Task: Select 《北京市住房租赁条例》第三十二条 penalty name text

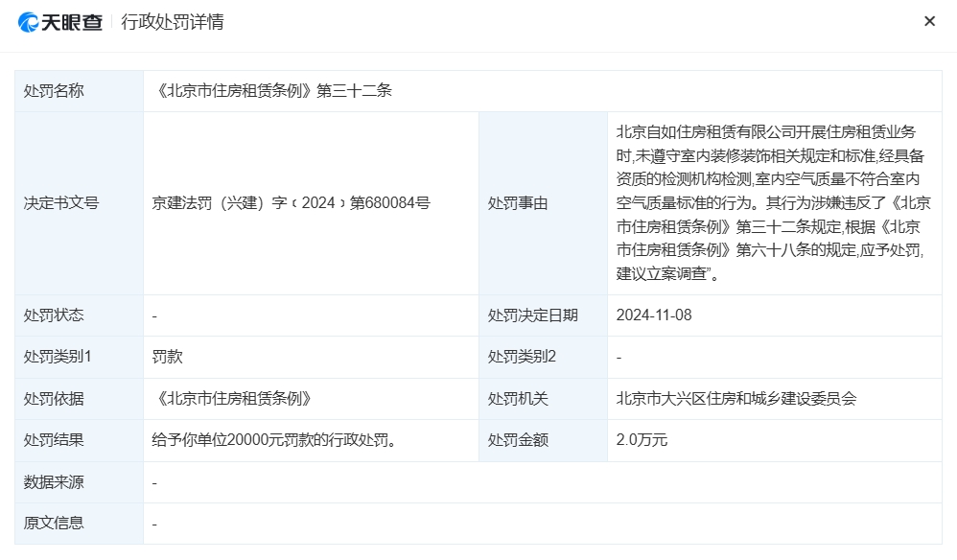Action: (x=272, y=91)
